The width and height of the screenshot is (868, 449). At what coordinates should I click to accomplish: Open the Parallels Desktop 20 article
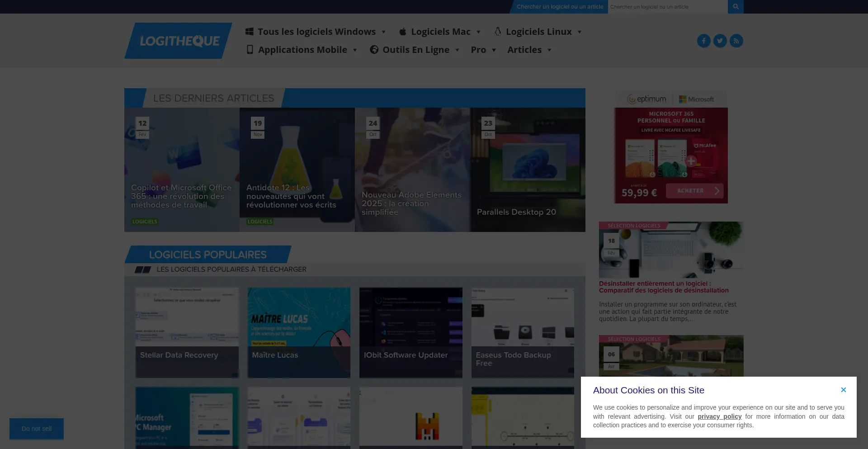[528, 170]
